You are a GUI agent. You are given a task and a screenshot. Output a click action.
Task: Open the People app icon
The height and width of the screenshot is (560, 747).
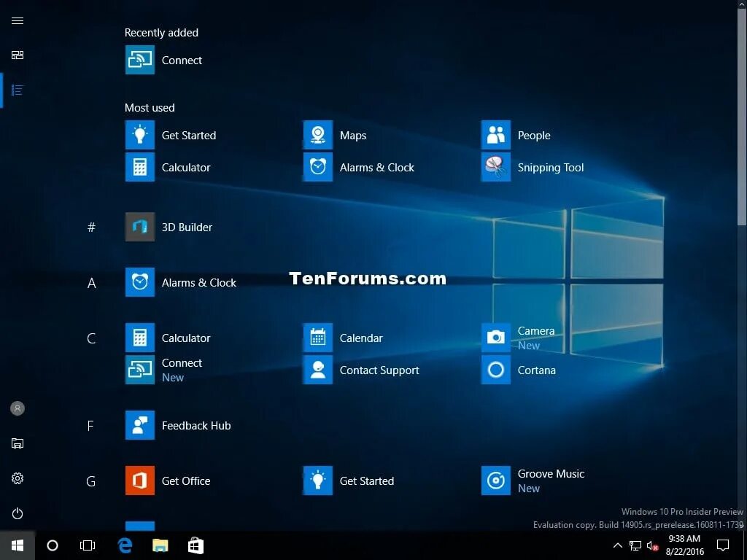(x=496, y=135)
